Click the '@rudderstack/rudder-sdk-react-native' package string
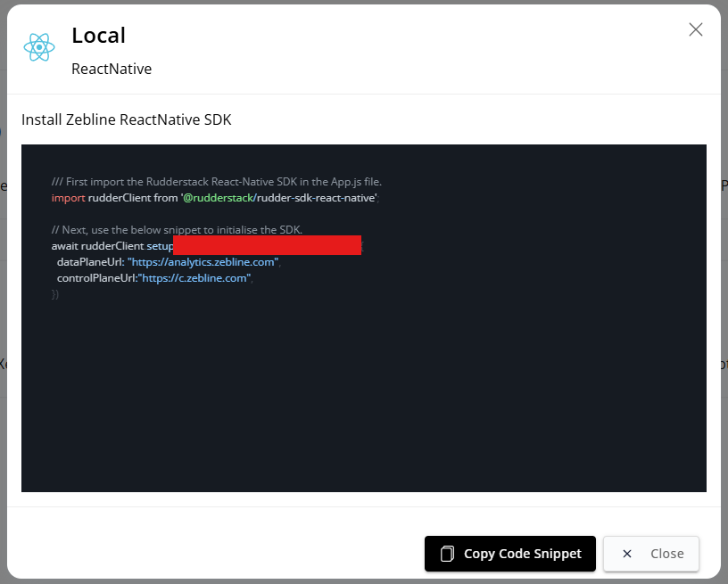Viewport: 728px width, 584px height. [x=279, y=197]
